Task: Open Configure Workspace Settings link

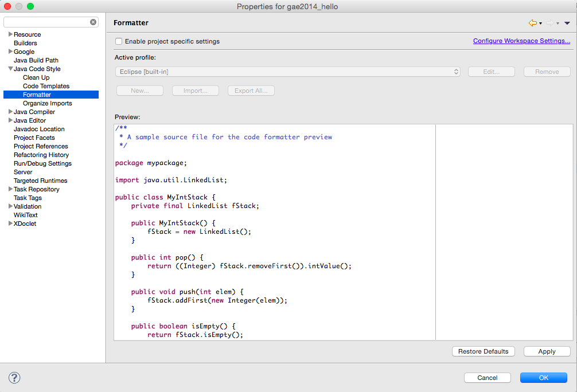Action: click(521, 41)
